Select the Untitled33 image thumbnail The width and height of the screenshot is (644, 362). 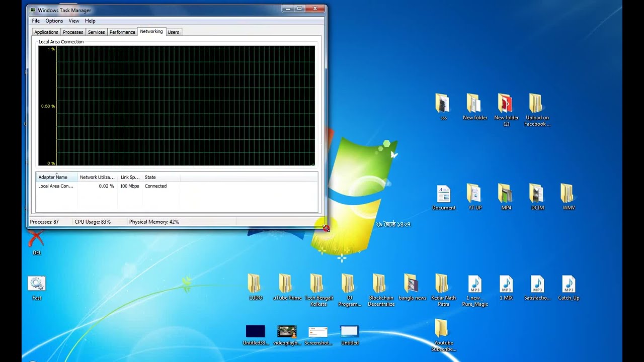point(256,335)
